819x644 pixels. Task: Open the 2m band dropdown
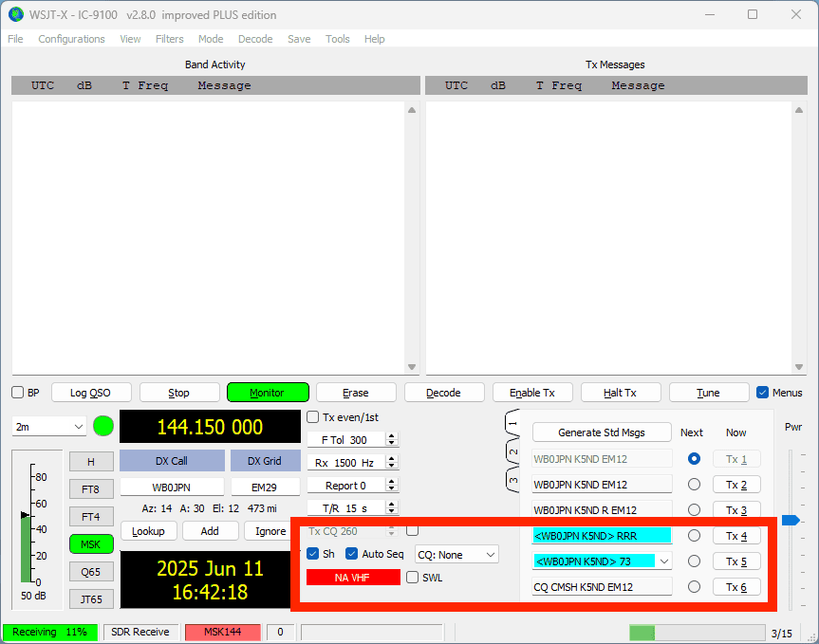tap(49, 427)
